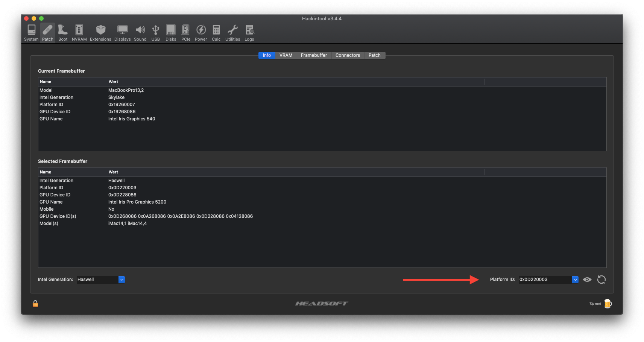The height and width of the screenshot is (342, 644).
Task: Switch to the VRAM tab
Action: pos(286,55)
